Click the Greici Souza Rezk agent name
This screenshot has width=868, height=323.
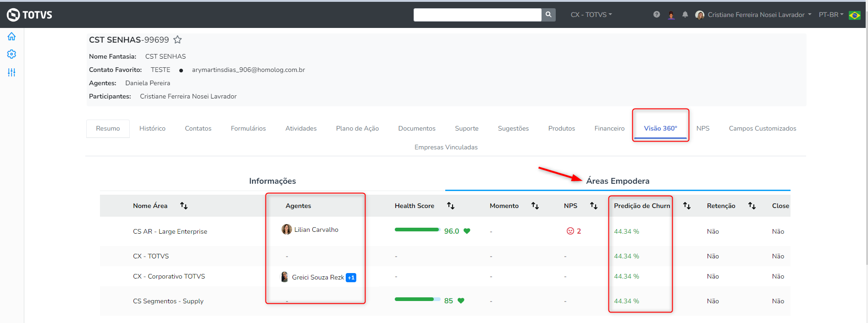point(318,277)
